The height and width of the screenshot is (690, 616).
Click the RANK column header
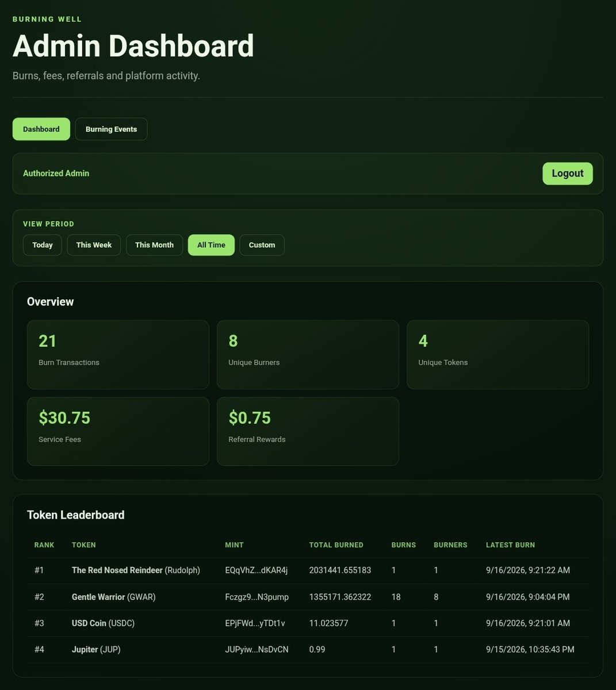coord(44,545)
